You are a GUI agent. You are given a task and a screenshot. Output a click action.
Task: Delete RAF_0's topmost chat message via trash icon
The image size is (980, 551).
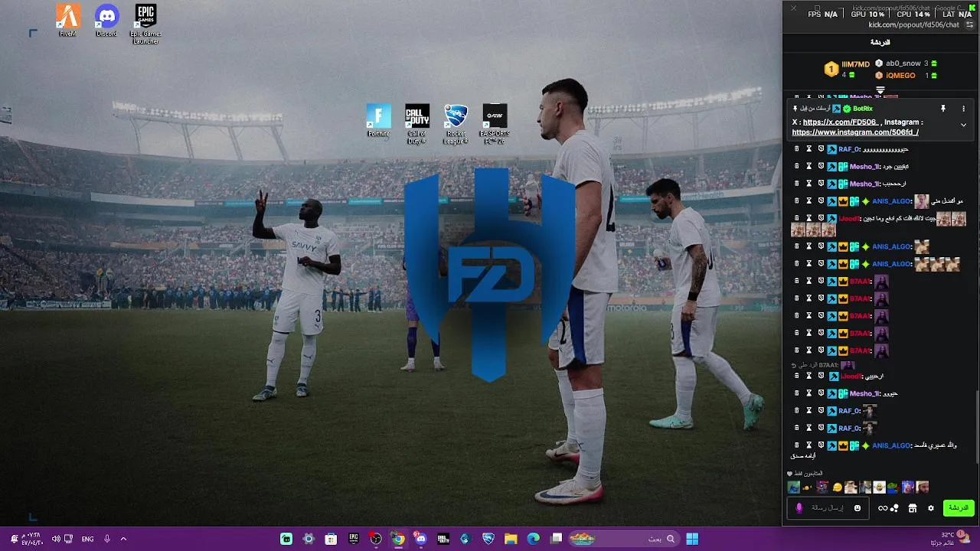click(x=796, y=149)
